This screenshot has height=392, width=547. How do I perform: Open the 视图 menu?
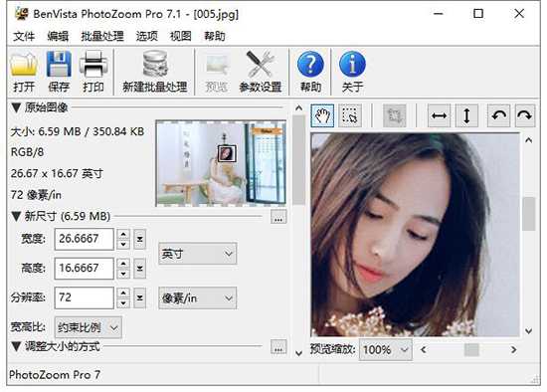[x=181, y=36]
